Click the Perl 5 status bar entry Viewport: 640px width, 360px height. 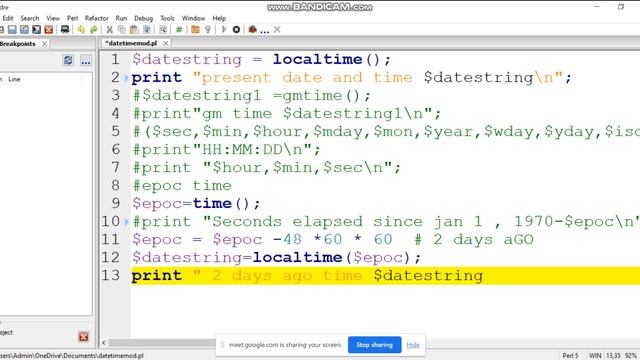tap(570, 356)
